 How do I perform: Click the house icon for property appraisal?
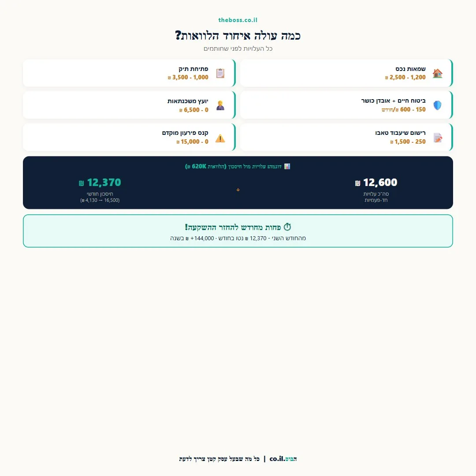(x=437, y=73)
